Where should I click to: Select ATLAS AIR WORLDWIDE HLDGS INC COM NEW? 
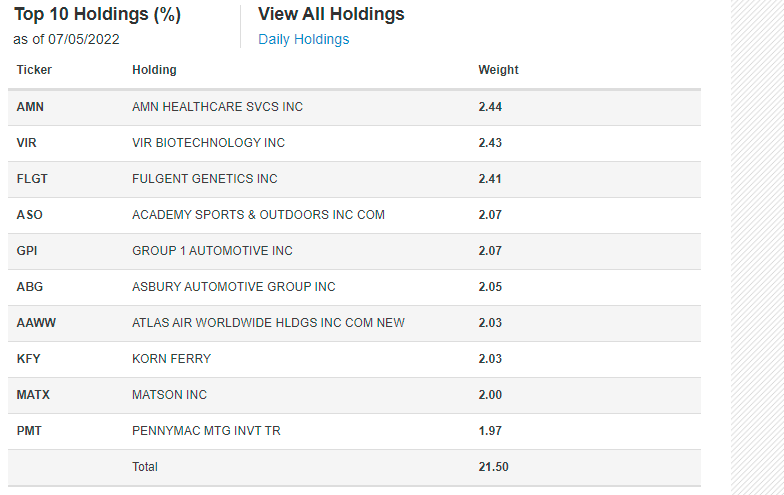pos(268,323)
